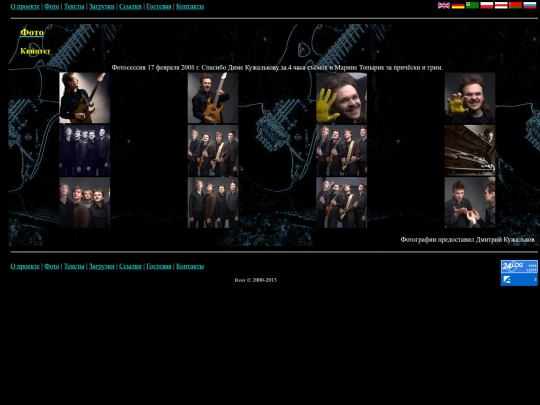540x405 pixels.
Task: Select the white-red-white striped Belarusian flag
Action: coord(501,5)
